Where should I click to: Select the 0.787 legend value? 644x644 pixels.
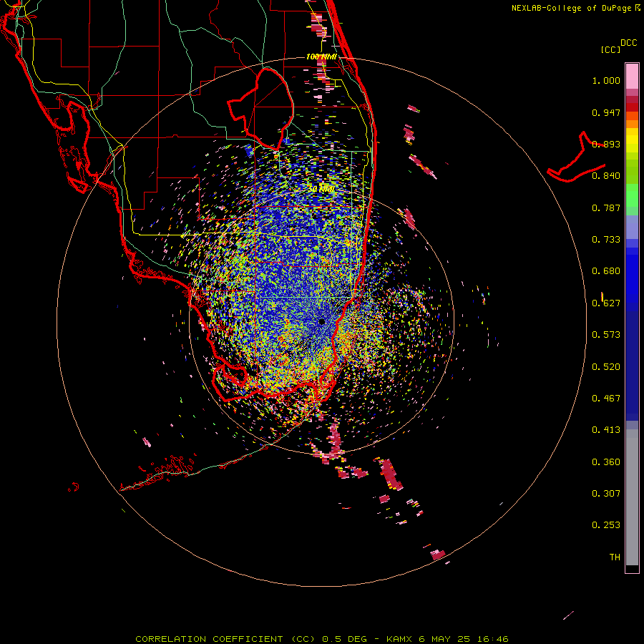pos(606,208)
